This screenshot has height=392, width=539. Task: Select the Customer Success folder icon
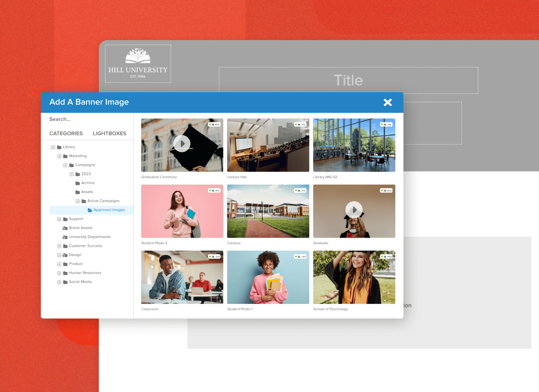[65, 246]
